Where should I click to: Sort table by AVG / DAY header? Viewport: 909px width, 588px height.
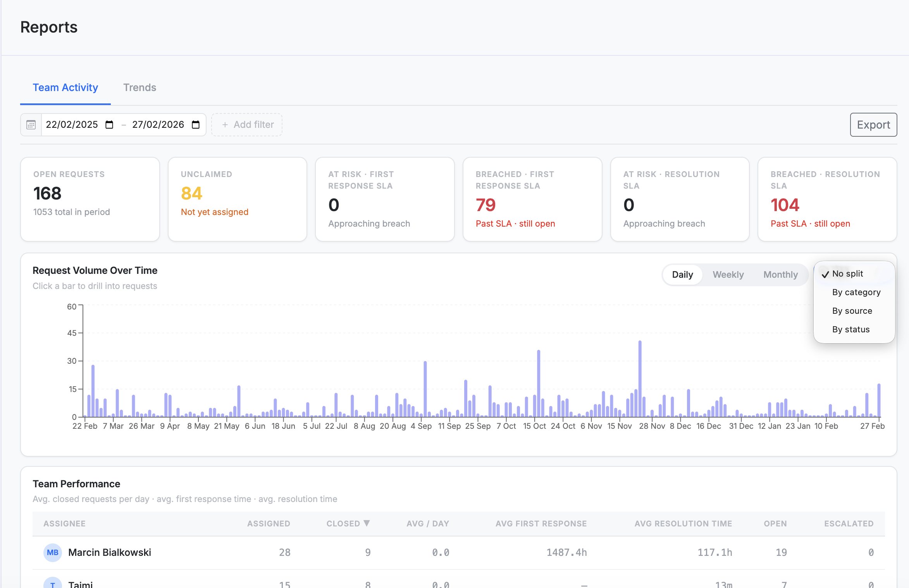click(x=428, y=524)
